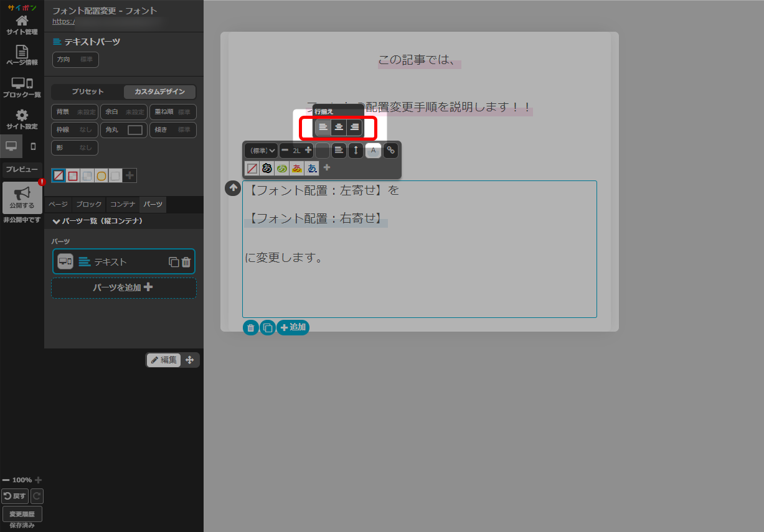Click the link icon in text toolbar
The width and height of the screenshot is (764, 532).
point(390,150)
